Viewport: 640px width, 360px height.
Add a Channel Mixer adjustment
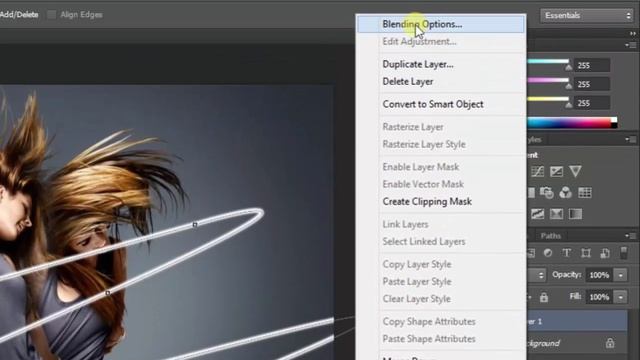pos(565,193)
